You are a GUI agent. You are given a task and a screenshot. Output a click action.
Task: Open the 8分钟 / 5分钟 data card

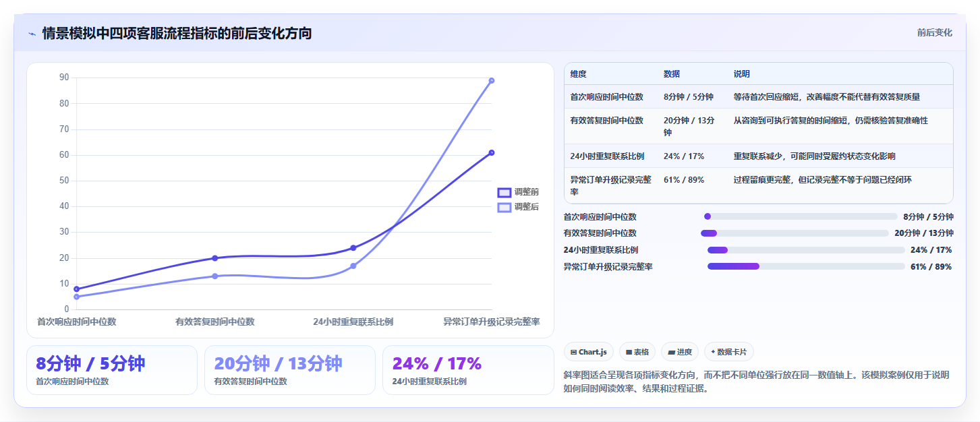click(x=112, y=370)
